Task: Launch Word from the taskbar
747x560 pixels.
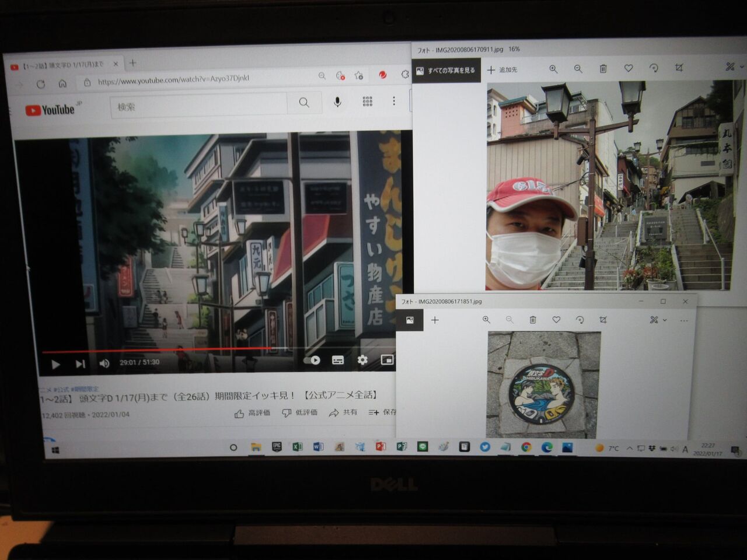Action: pos(318,447)
